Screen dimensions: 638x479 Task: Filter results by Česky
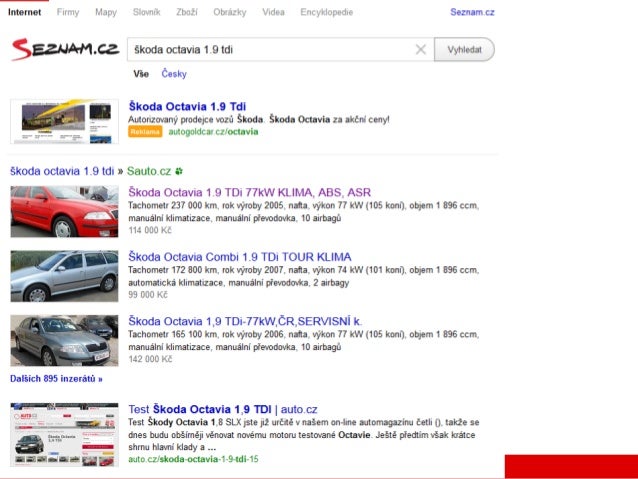click(174, 74)
